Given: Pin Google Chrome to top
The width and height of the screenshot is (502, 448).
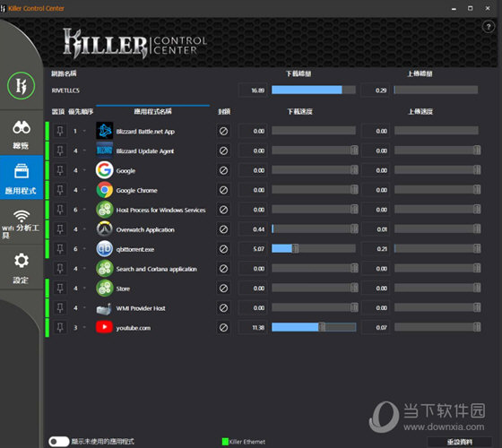Looking at the screenshot, I should pos(60,190).
